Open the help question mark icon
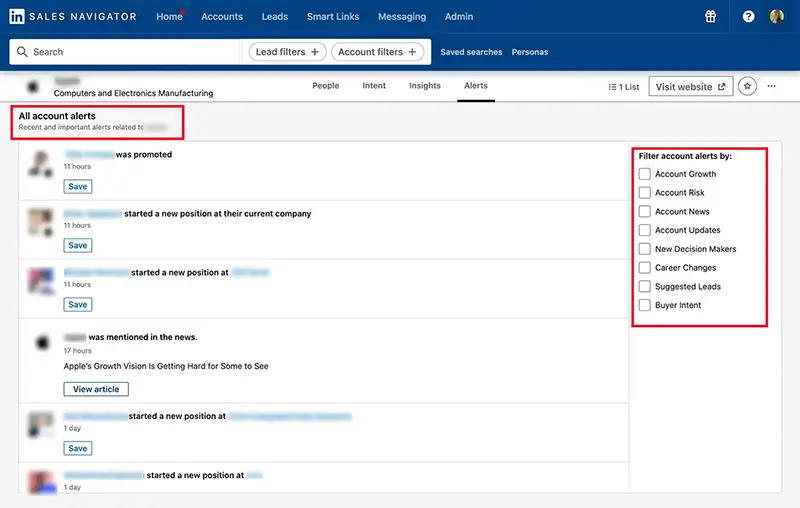 748,16
